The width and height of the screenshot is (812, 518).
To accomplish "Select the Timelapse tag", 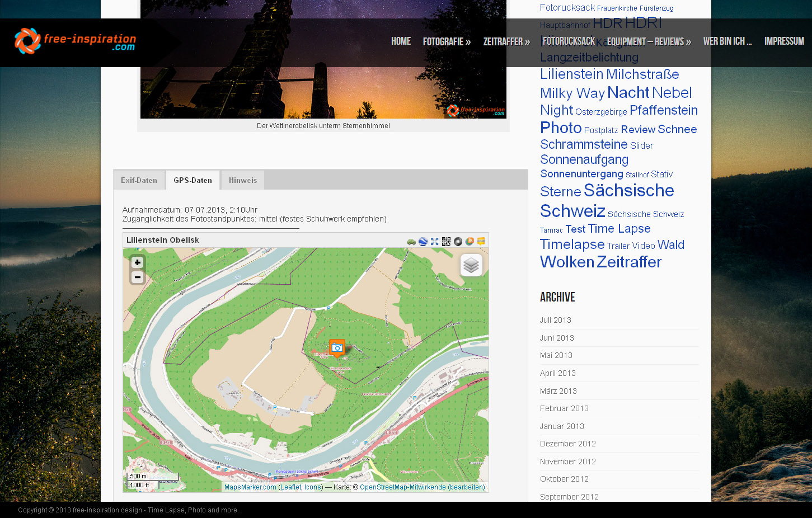I will click(572, 245).
